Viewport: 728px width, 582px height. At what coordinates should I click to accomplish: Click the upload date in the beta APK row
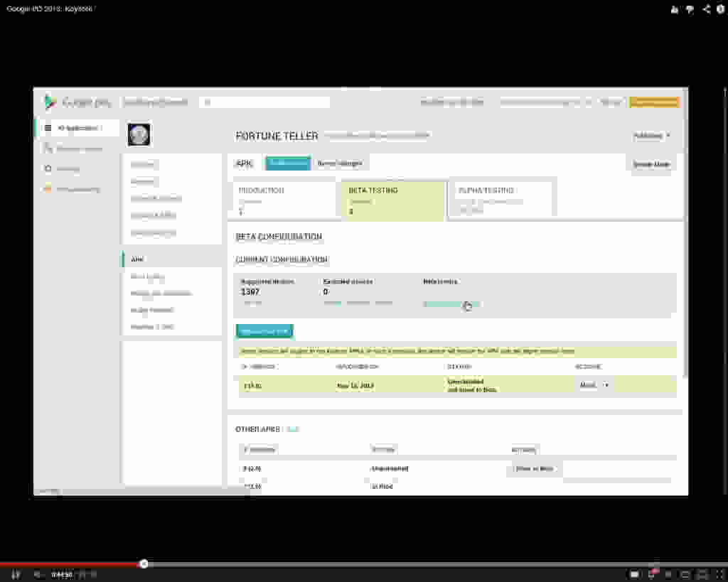click(x=355, y=386)
